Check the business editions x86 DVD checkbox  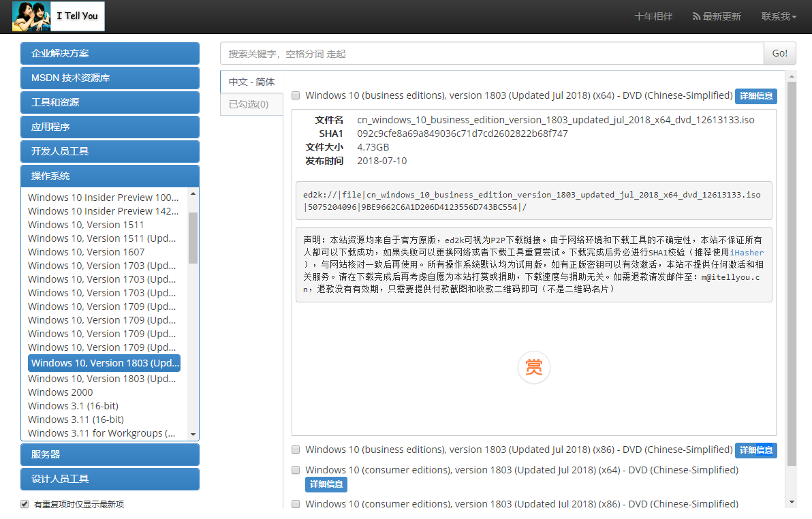pyautogui.click(x=296, y=450)
